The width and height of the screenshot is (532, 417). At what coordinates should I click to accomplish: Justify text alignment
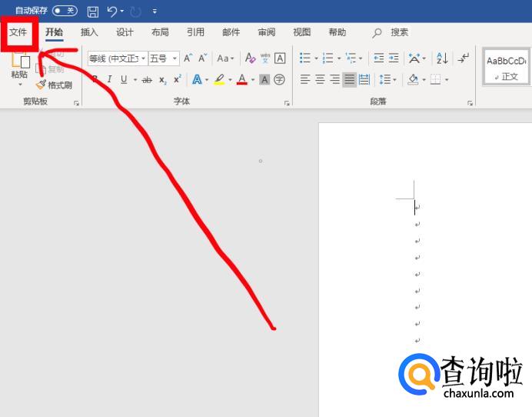(x=350, y=80)
